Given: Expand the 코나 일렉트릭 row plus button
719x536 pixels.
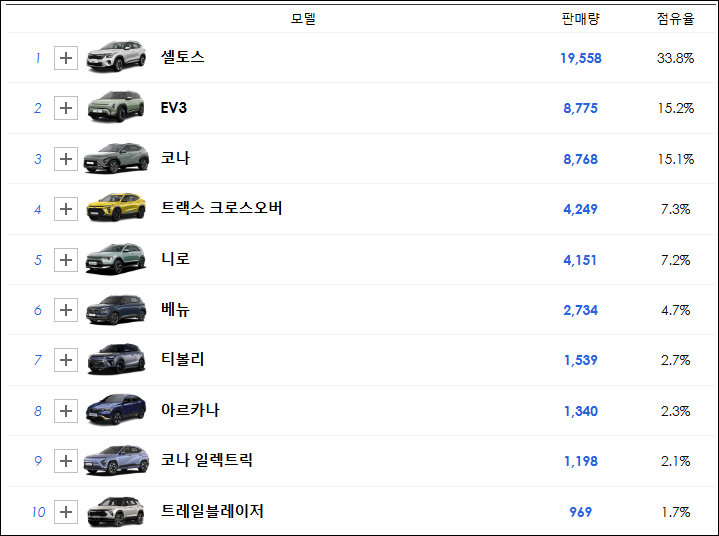Looking at the screenshot, I should (66, 461).
